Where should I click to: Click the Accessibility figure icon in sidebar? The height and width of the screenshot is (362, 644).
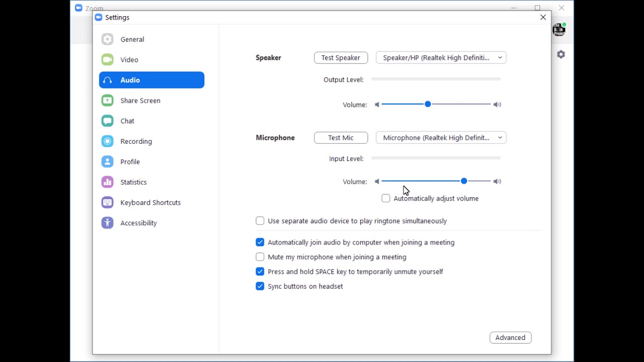tap(107, 223)
